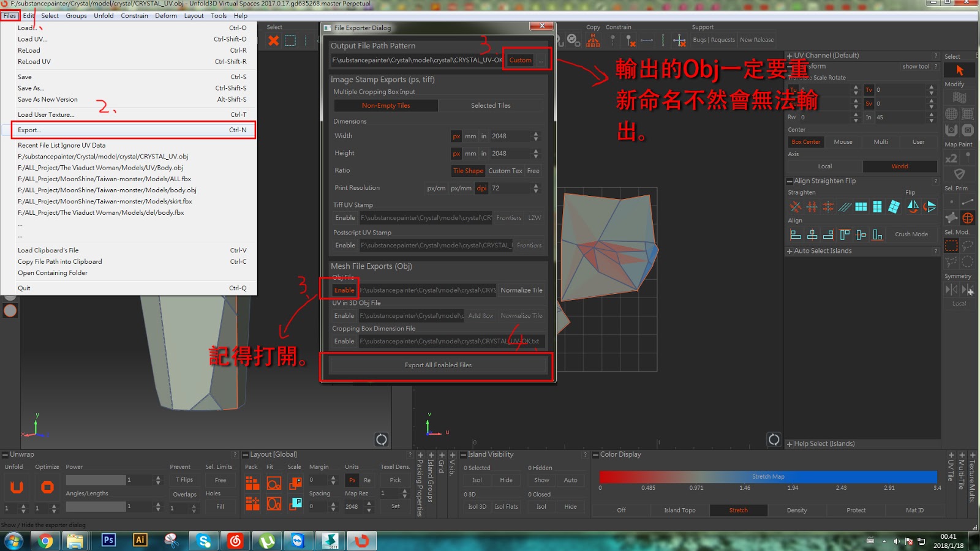980x551 pixels.
Task: Click the New Release button
Action: (757, 40)
